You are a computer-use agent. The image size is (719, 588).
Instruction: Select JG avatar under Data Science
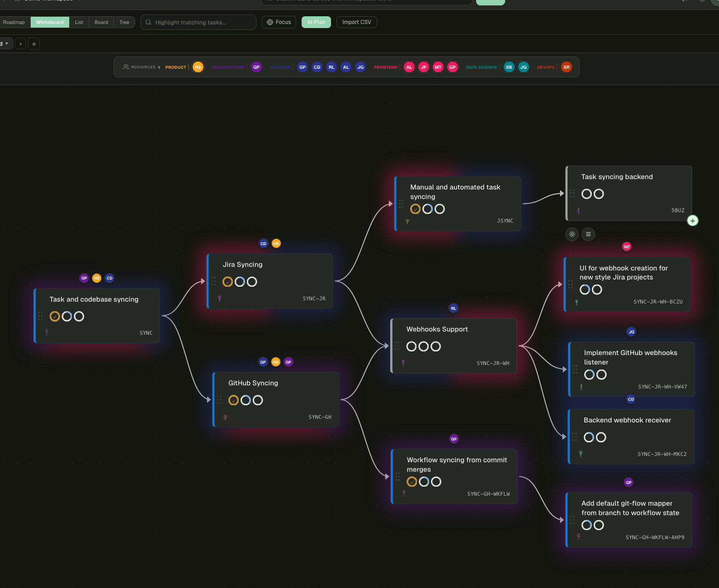[524, 67]
